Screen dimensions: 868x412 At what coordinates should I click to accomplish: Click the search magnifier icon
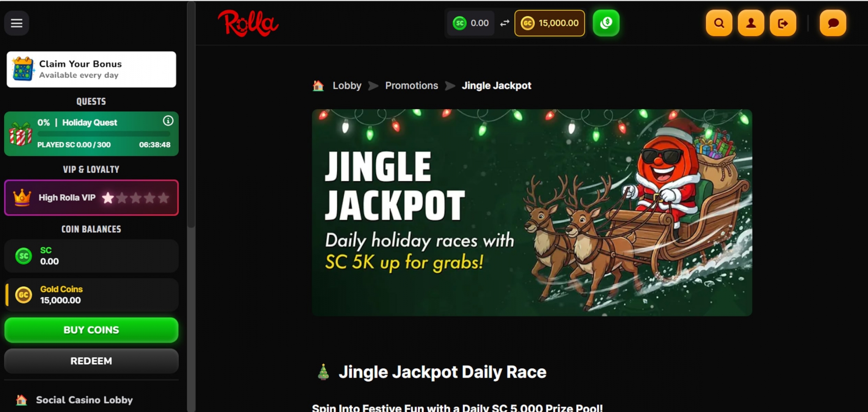[719, 23]
